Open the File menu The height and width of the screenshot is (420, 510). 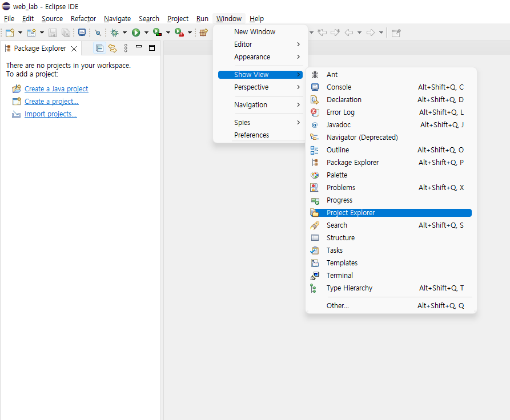coord(9,18)
